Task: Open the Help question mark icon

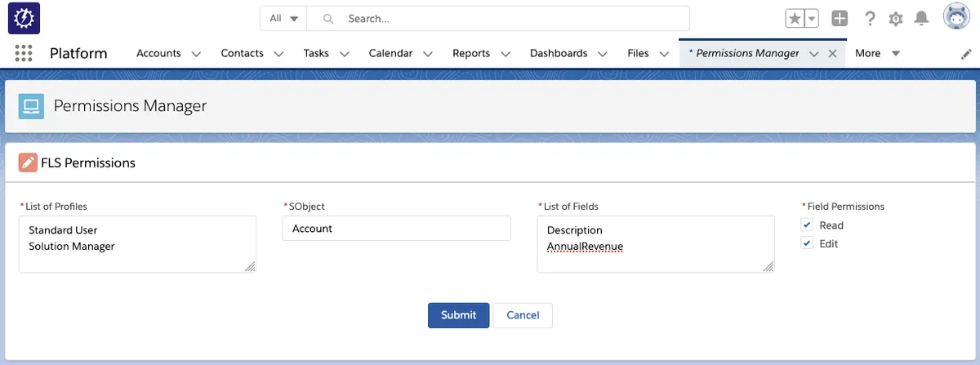Action: tap(870, 18)
